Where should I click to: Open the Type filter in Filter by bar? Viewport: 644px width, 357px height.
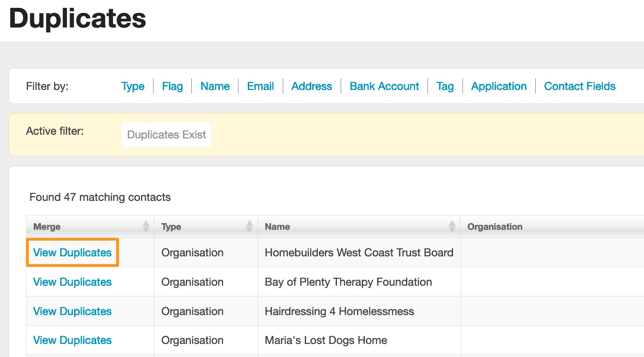point(133,86)
